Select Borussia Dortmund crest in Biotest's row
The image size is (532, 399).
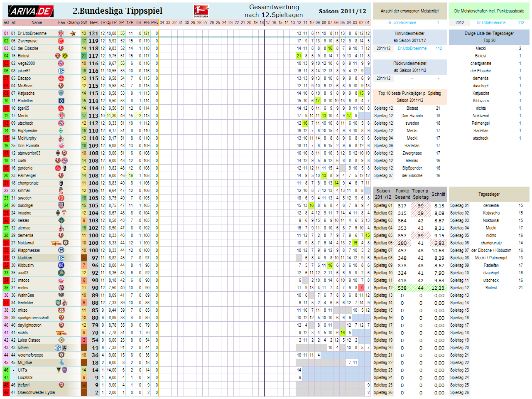(x=65, y=56)
